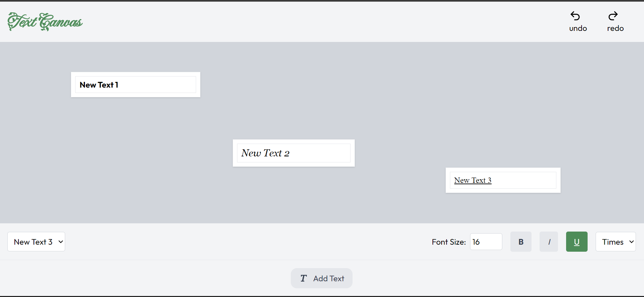Screen dimensions: 644x297
Task: Click the Add Text button
Action: pyautogui.click(x=321, y=278)
